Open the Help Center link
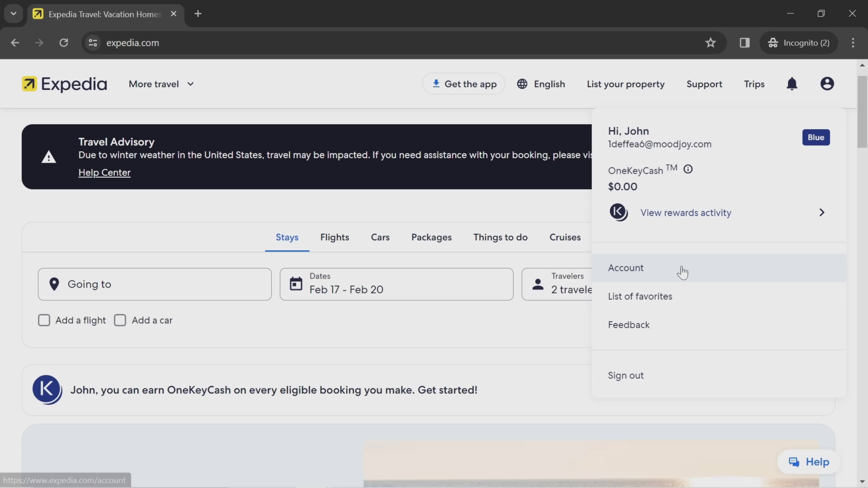This screenshot has height=488, width=868. 104,172
